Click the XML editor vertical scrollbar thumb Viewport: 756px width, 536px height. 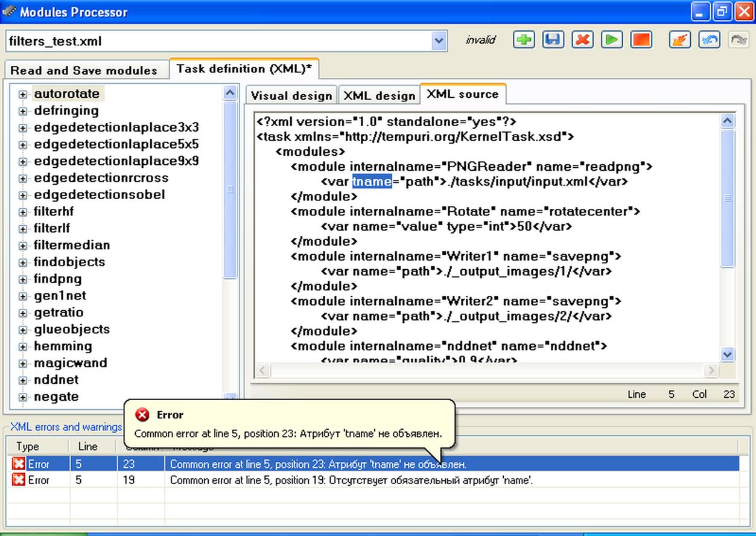click(x=728, y=197)
